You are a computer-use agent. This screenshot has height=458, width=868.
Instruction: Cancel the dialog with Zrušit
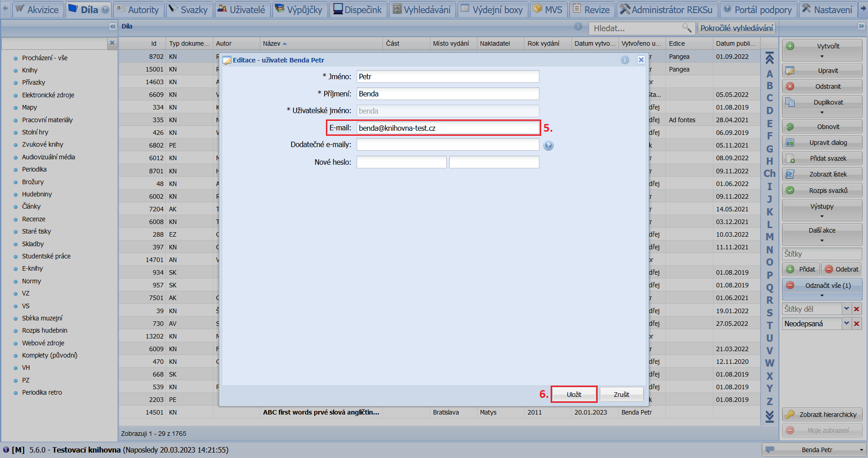622,395
